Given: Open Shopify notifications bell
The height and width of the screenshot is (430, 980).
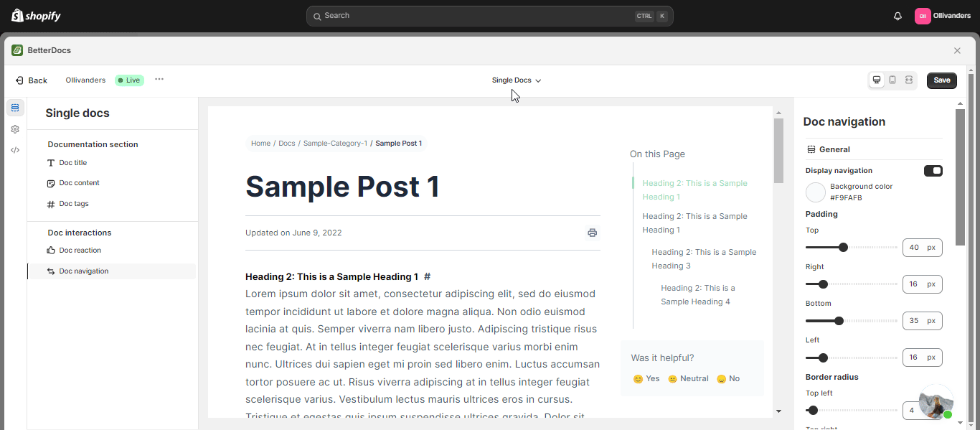Looking at the screenshot, I should 897,16.
